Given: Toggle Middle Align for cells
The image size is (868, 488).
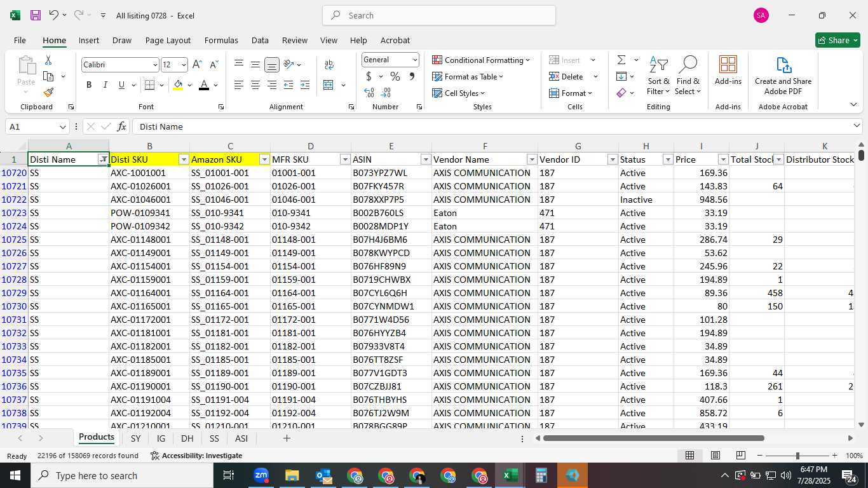Looking at the screenshot, I should [255, 65].
